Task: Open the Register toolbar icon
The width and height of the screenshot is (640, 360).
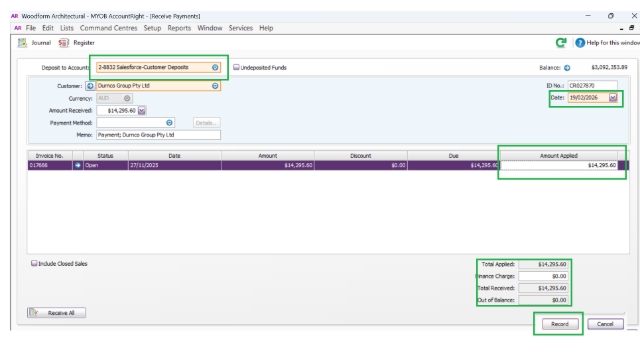Action: click(x=63, y=43)
